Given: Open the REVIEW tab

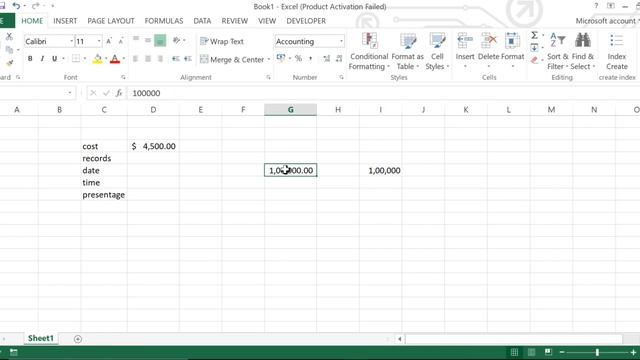Looking at the screenshot, I should click(x=234, y=21).
